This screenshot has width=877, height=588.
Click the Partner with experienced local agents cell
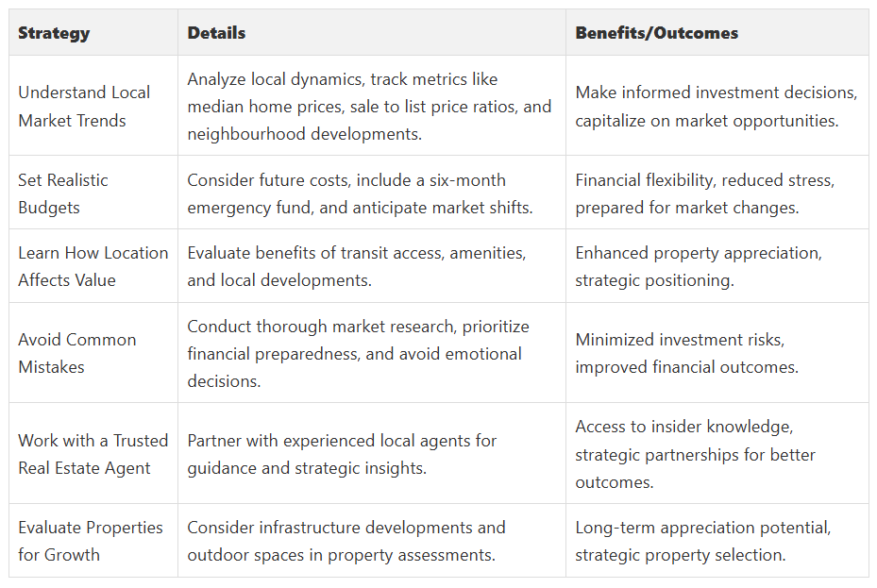[342, 454]
